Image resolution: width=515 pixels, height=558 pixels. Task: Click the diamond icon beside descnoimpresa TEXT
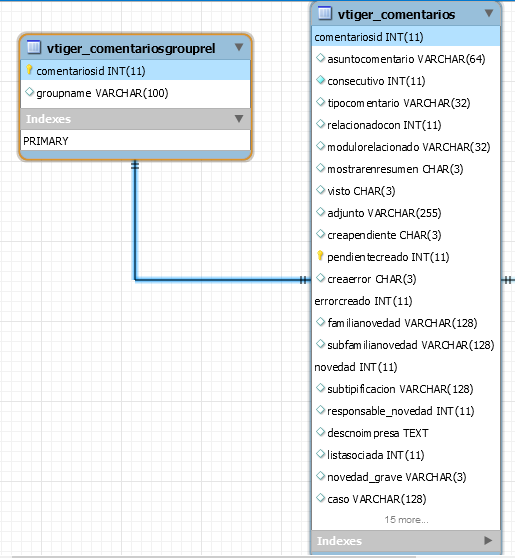pyautogui.click(x=320, y=432)
